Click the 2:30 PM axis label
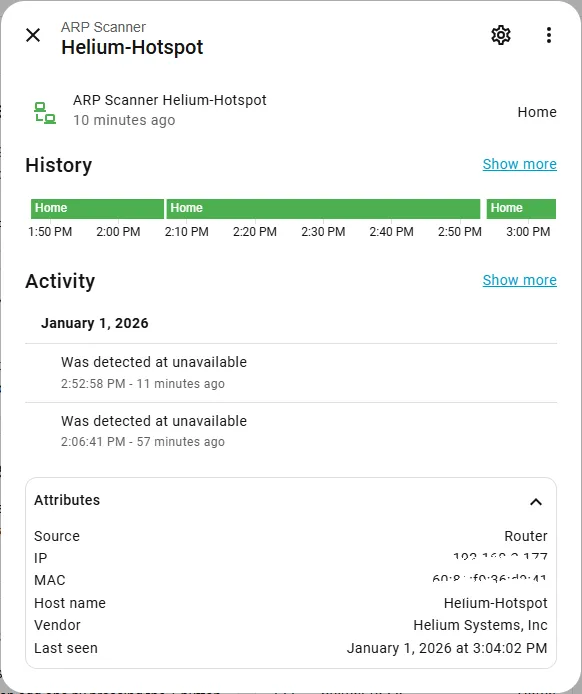 pyautogui.click(x=323, y=231)
